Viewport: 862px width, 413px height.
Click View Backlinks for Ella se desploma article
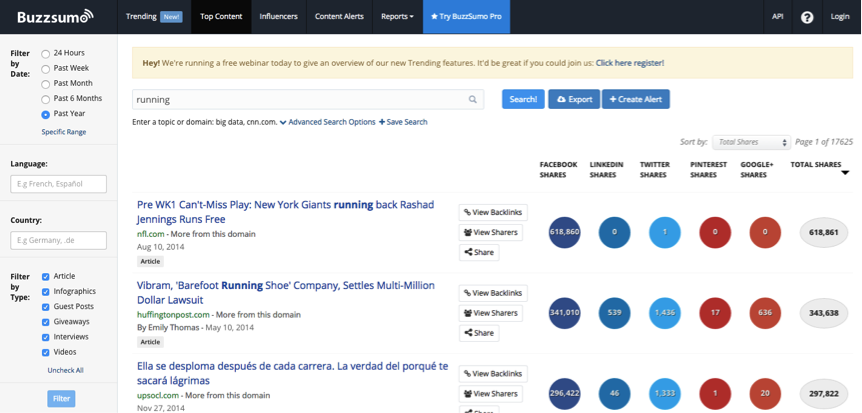[493, 374]
